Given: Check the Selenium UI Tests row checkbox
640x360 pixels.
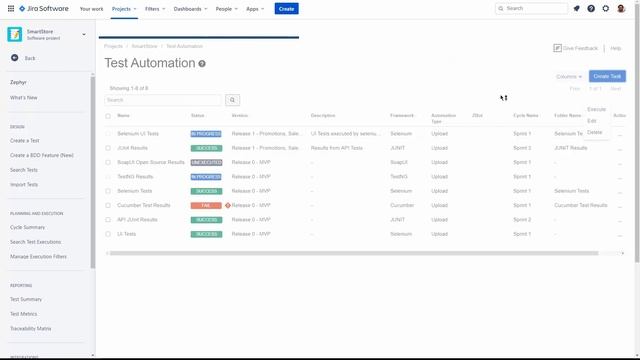Looking at the screenshot, I should pos(108,134).
